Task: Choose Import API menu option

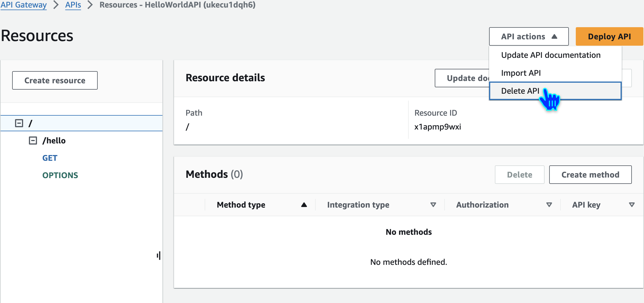Action: [521, 73]
